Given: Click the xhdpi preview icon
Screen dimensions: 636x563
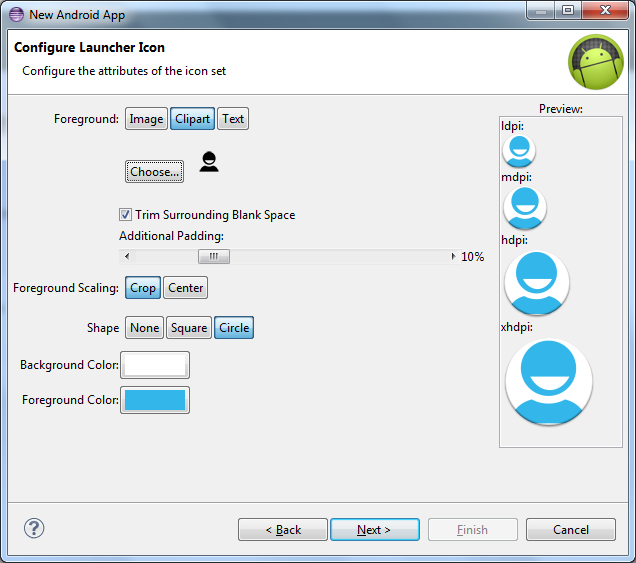Looking at the screenshot, I should (x=549, y=381).
